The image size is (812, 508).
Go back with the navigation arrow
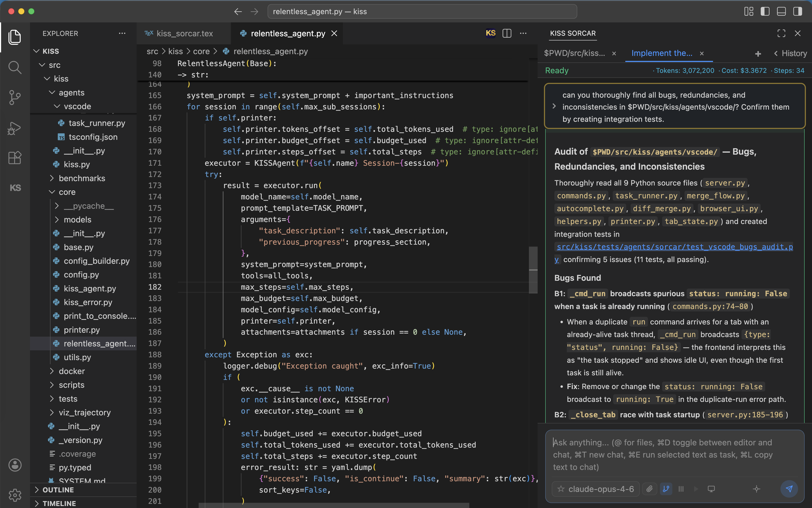pyautogui.click(x=238, y=12)
